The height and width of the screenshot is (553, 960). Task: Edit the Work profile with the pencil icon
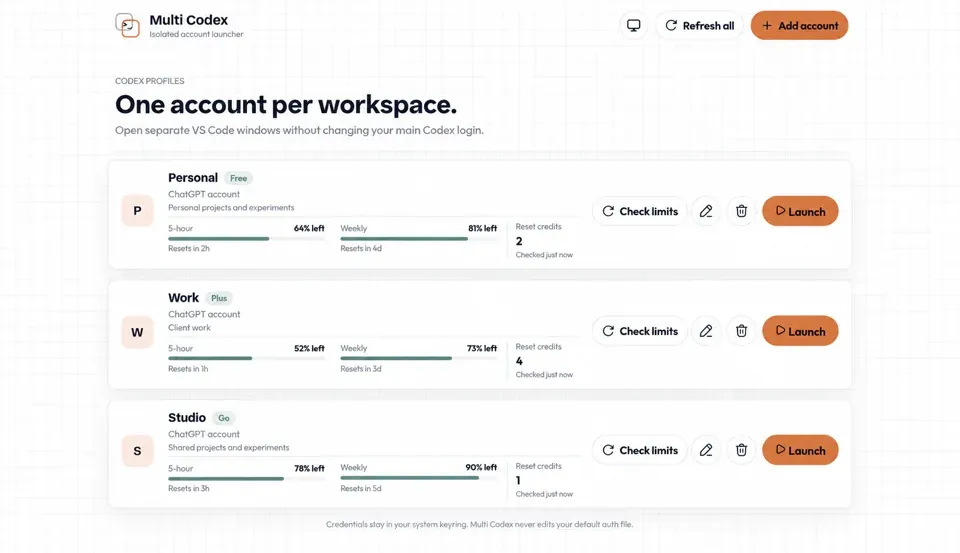point(706,331)
